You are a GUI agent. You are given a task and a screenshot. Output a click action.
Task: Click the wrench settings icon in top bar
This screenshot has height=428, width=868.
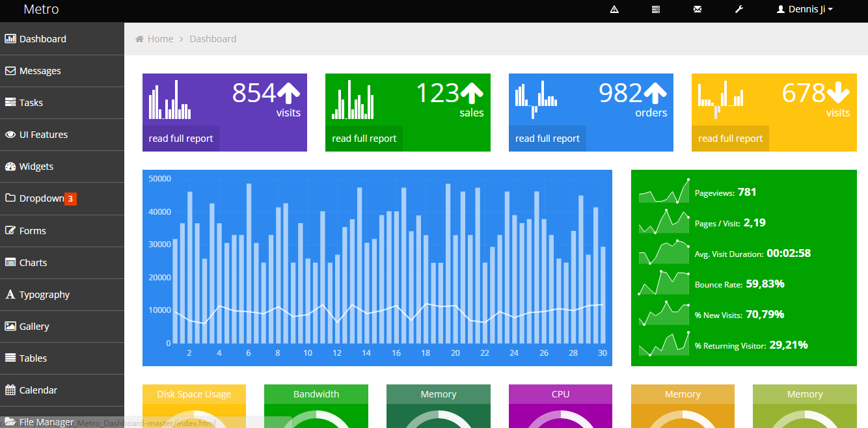[x=739, y=9]
